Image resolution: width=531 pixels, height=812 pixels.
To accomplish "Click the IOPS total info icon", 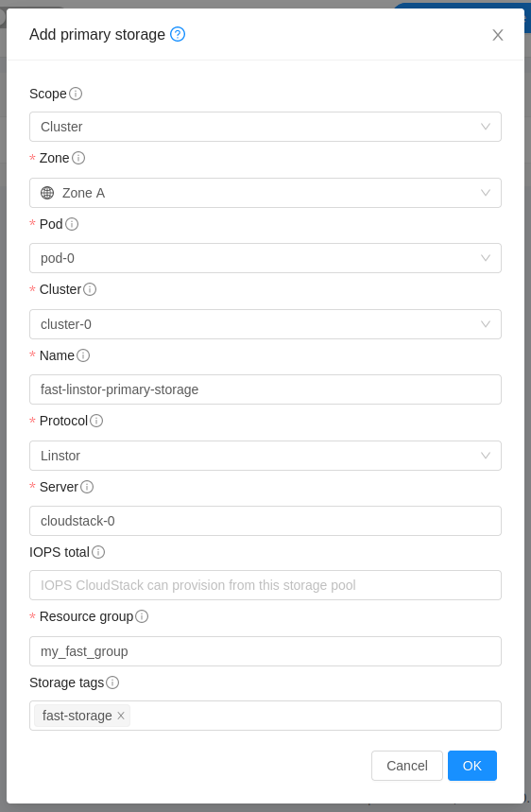I will [98, 553].
